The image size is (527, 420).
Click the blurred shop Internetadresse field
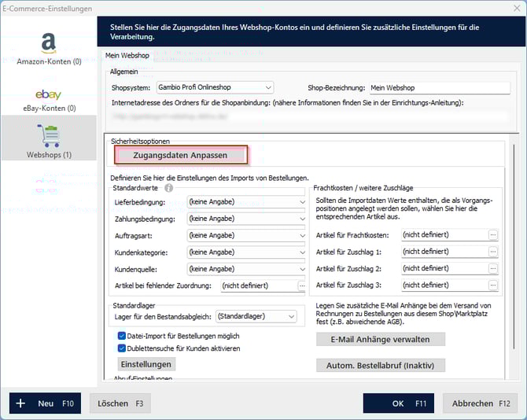pos(310,116)
